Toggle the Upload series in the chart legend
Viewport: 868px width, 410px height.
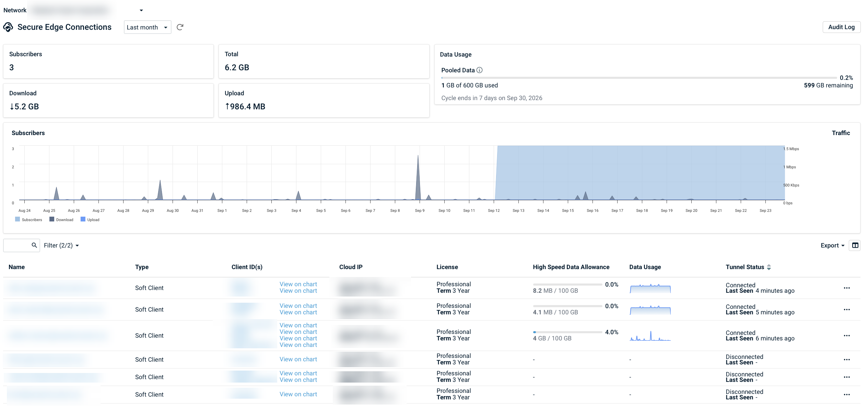pyautogui.click(x=90, y=220)
